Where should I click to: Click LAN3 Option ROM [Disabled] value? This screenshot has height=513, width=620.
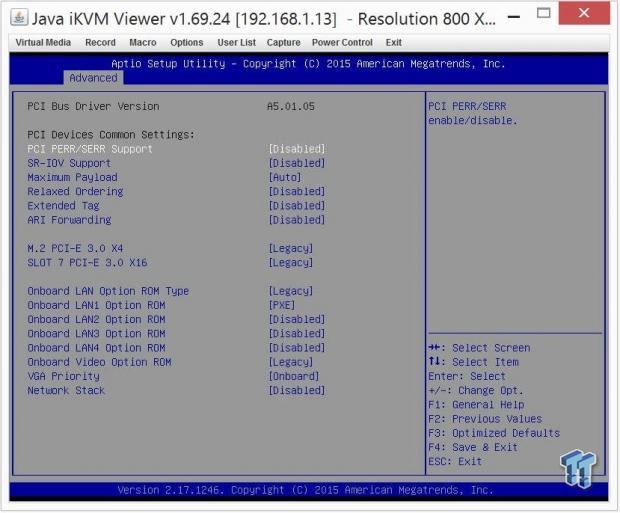coord(297,334)
